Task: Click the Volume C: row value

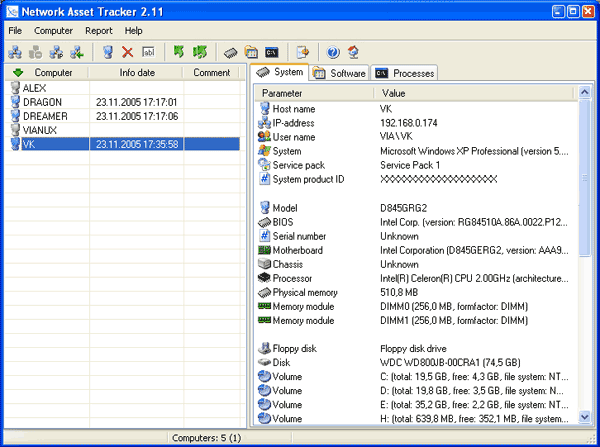Action: coord(474,377)
